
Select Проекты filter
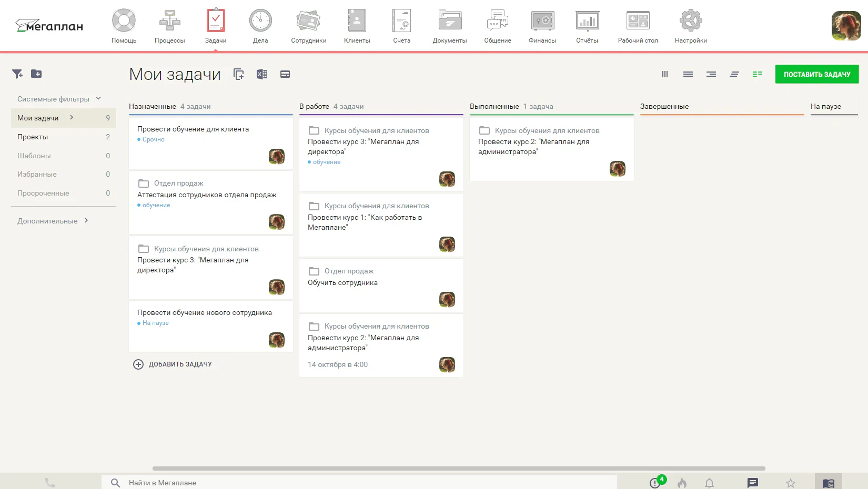point(64,137)
